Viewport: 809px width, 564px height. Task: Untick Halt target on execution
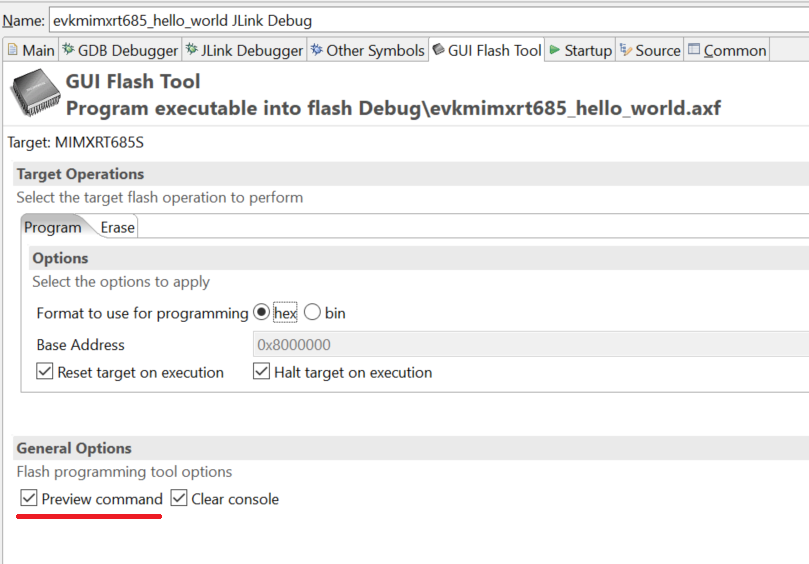(x=261, y=372)
